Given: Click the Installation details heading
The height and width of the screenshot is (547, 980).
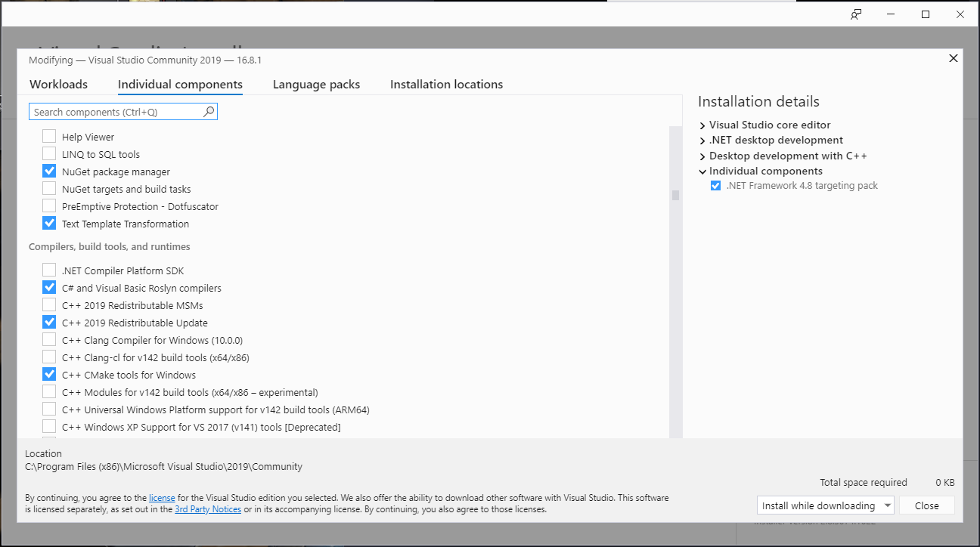Looking at the screenshot, I should tap(758, 101).
